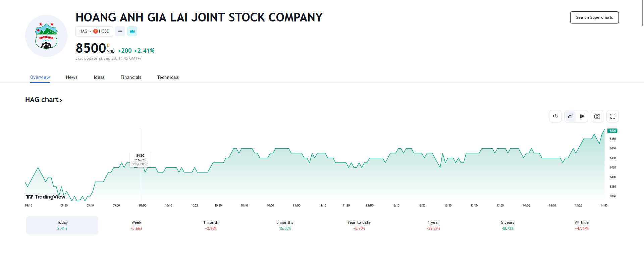Screen dimensions: 644x254
Task: Select the Today time range
Action: click(62, 225)
